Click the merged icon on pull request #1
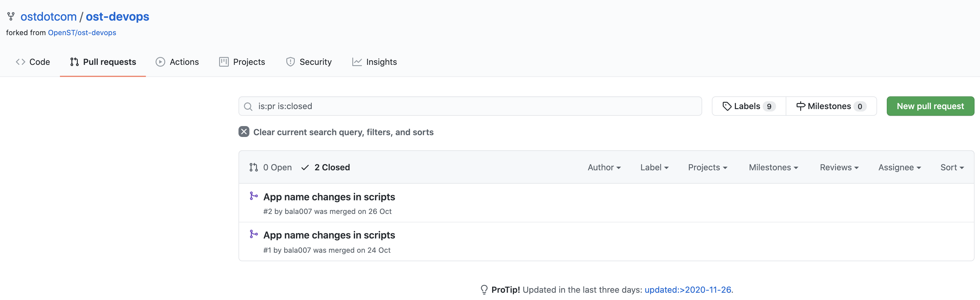 click(253, 234)
